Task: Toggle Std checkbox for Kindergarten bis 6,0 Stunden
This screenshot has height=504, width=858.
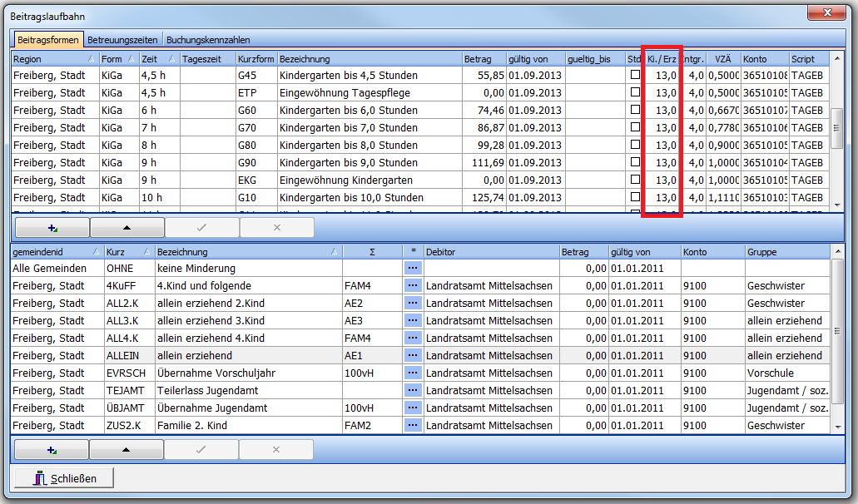Action: (635, 110)
